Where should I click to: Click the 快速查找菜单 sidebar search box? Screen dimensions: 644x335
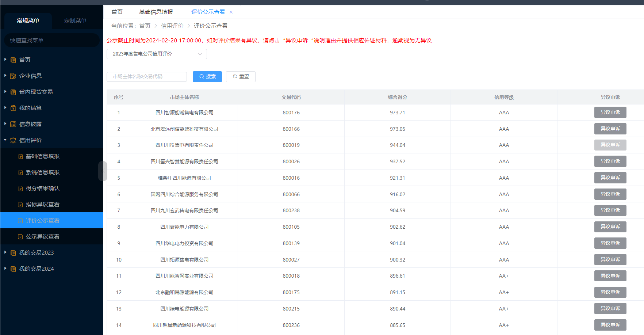pos(51,40)
